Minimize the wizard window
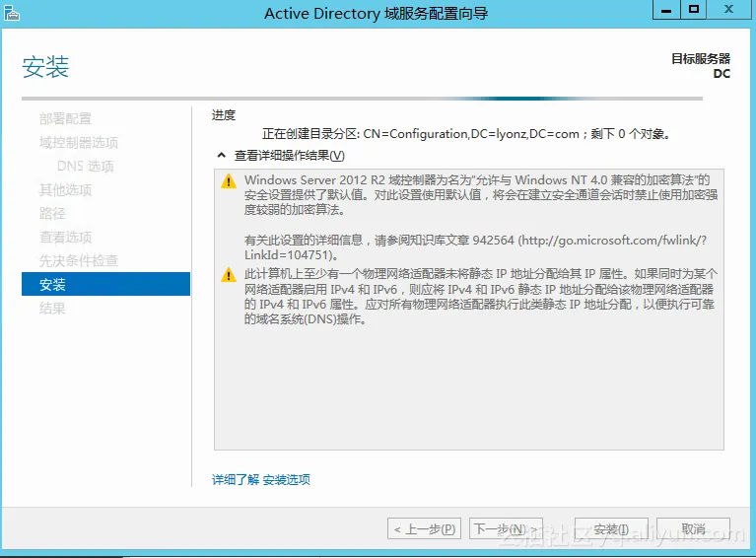 tap(666, 10)
